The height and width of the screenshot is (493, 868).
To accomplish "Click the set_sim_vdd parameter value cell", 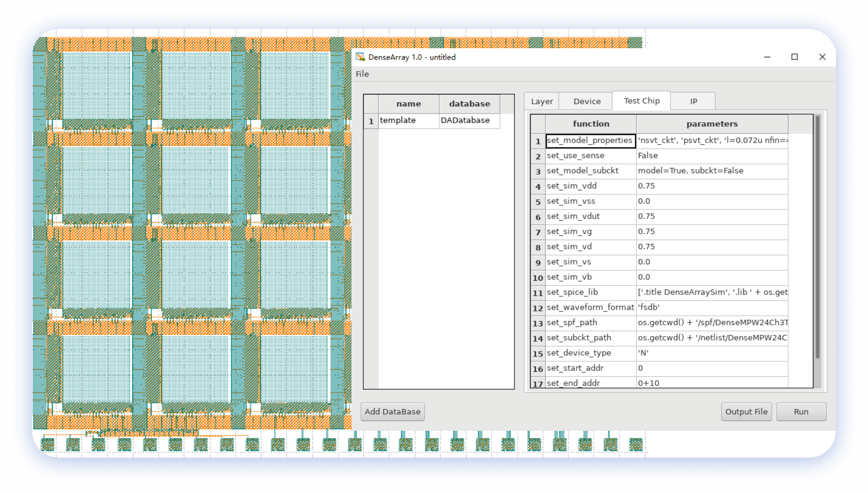I will (712, 186).
